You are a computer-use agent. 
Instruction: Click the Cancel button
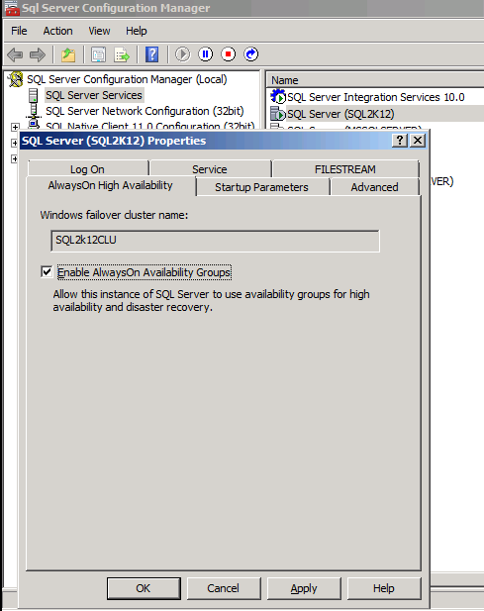pos(223,588)
